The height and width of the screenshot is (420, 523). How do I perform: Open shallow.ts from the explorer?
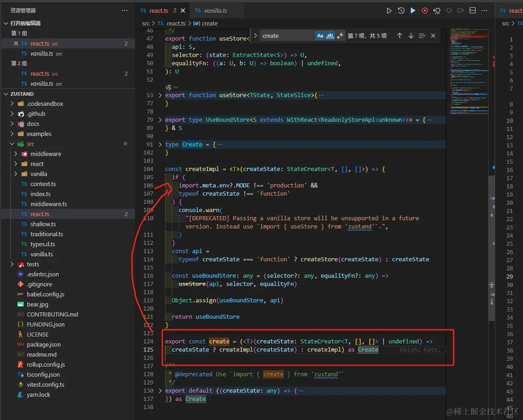click(x=43, y=224)
